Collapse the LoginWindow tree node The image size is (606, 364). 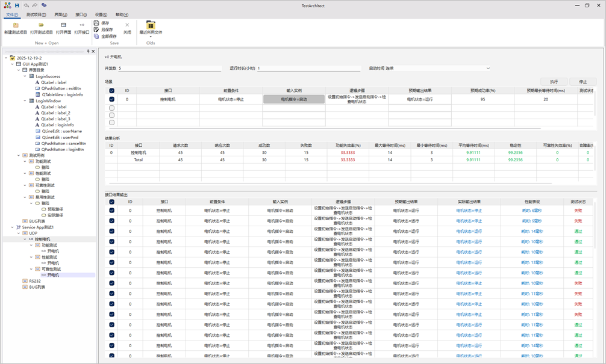(x=25, y=101)
